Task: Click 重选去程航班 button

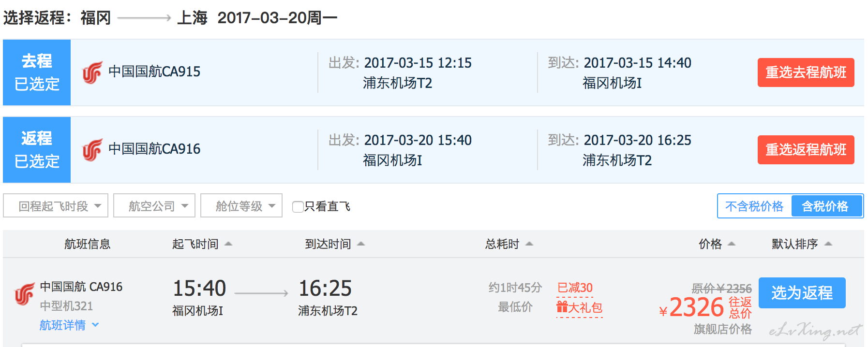Action: click(806, 72)
